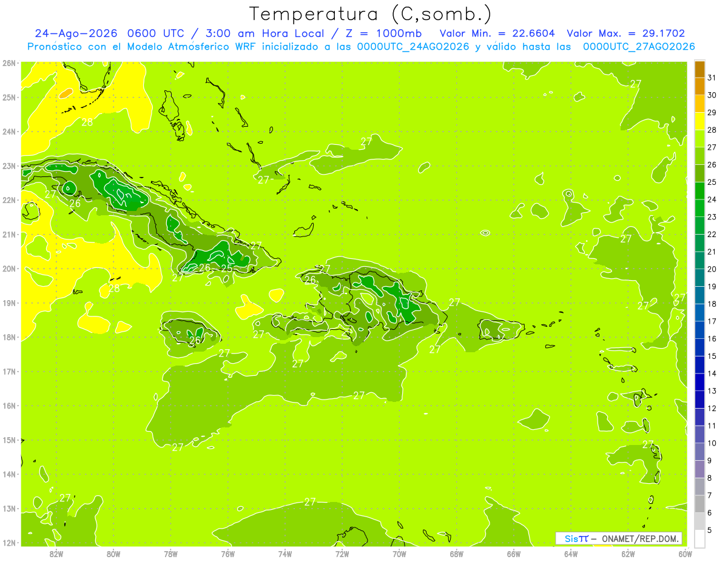This screenshot has height=562, width=728.
Task: Click the colorbar value label 29
Action: (x=712, y=112)
